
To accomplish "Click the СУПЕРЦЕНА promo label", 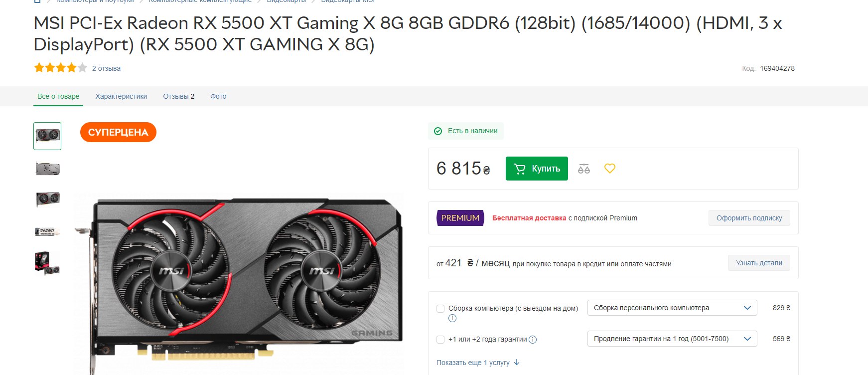I will pos(118,132).
